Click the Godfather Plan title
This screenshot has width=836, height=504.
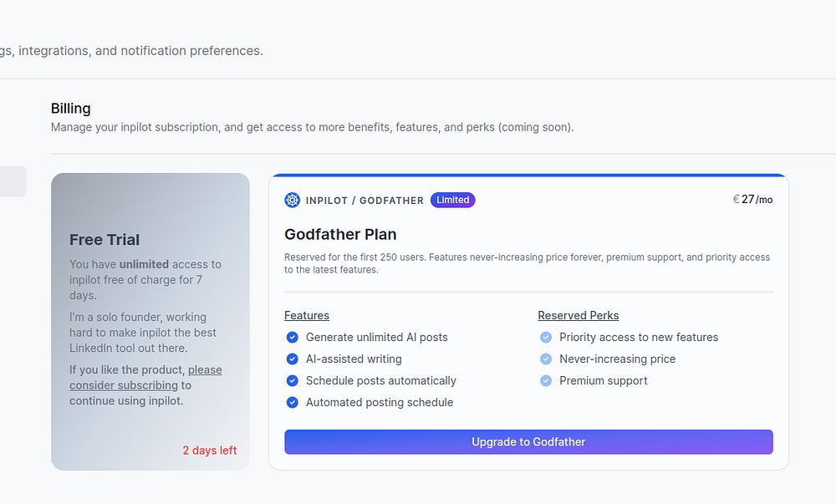tap(340, 234)
